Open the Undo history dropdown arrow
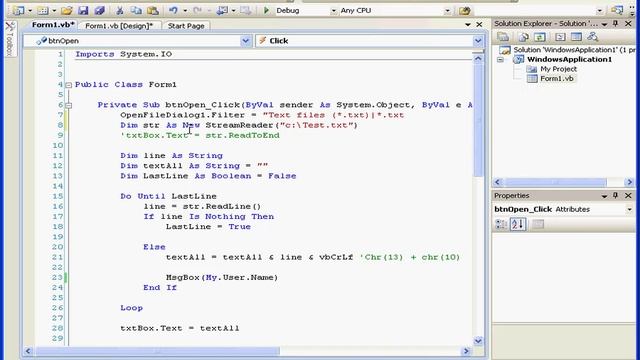640x360 pixels. 185,11
